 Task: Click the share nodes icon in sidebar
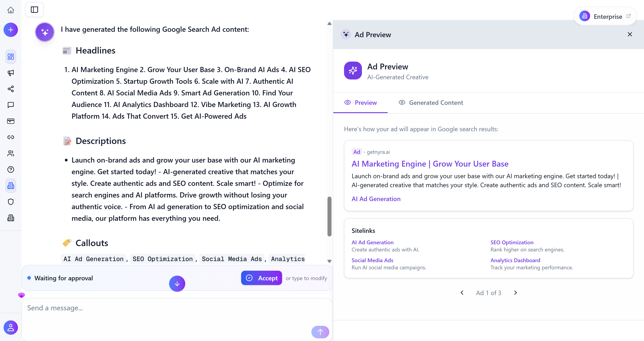coord(11,89)
